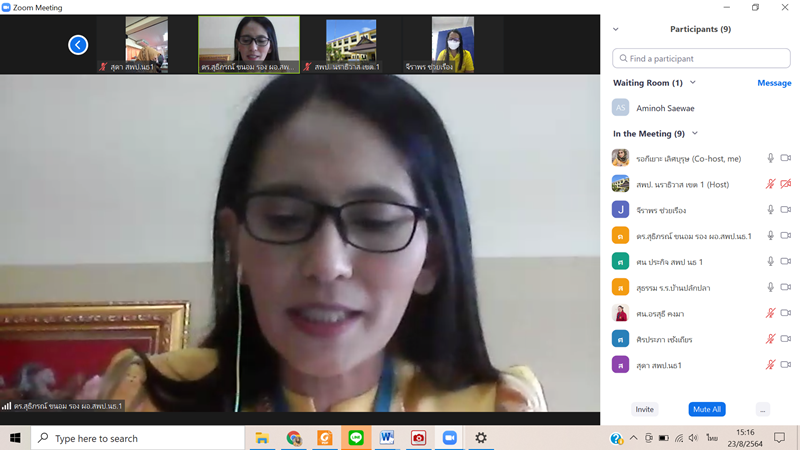
Task: Open the more options (...) menu
Action: click(762, 409)
